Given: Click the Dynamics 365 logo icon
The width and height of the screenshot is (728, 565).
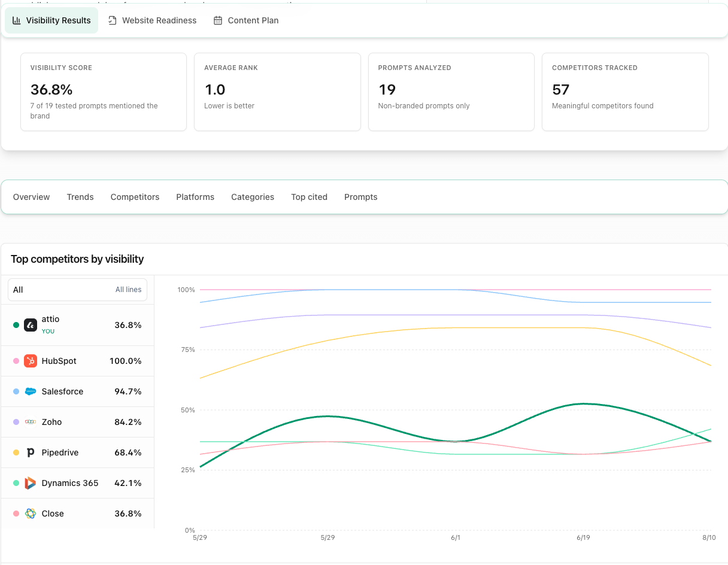Looking at the screenshot, I should pos(31,483).
